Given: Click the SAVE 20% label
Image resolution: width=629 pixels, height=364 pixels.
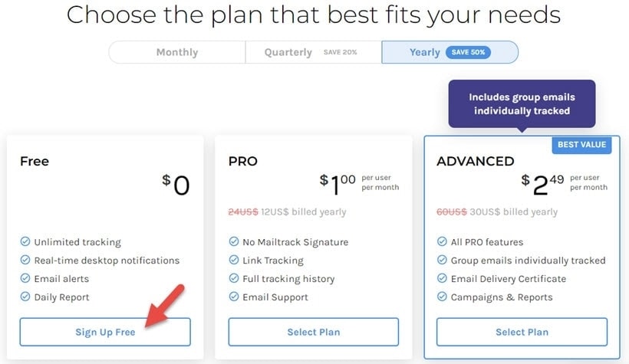Looking at the screenshot, I should (340, 52).
